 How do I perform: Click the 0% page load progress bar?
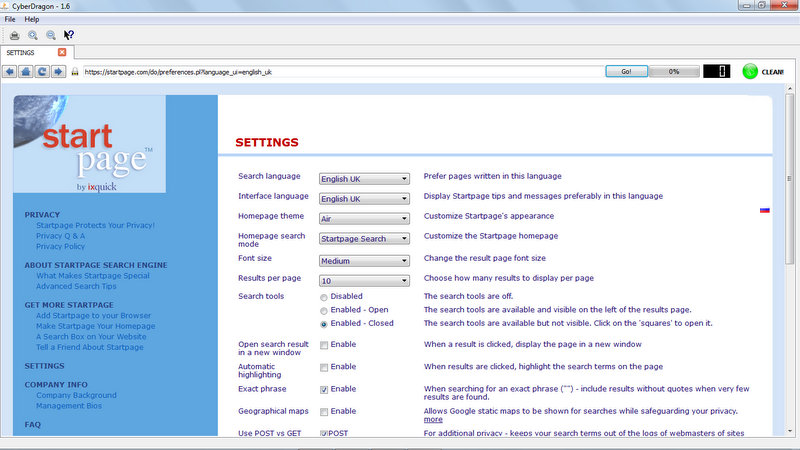(x=674, y=71)
